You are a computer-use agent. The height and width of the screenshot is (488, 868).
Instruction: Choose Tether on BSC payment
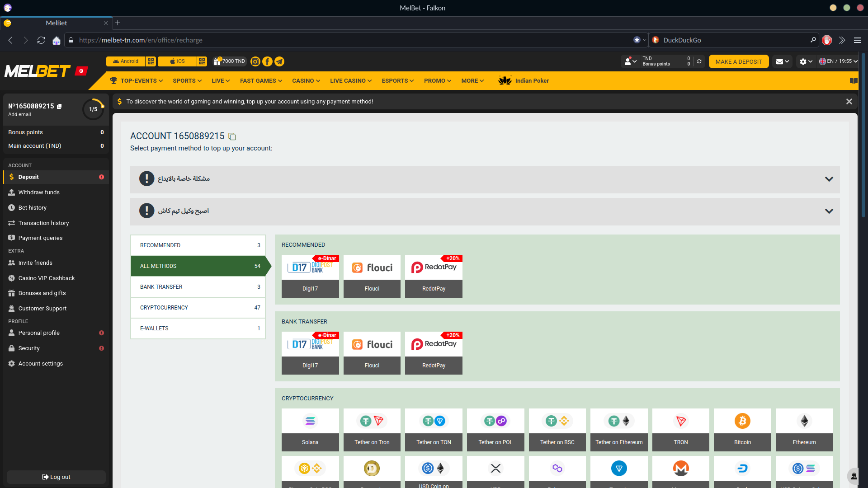(557, 430)
